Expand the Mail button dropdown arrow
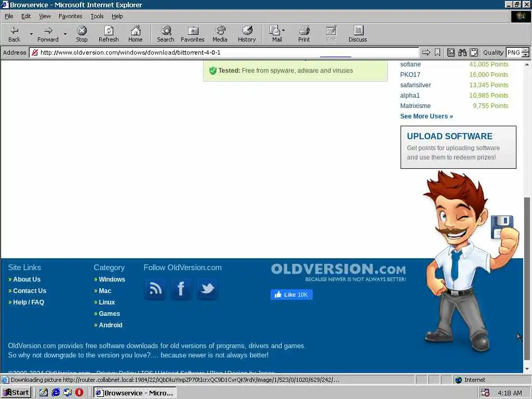 (x=284, y=31)
